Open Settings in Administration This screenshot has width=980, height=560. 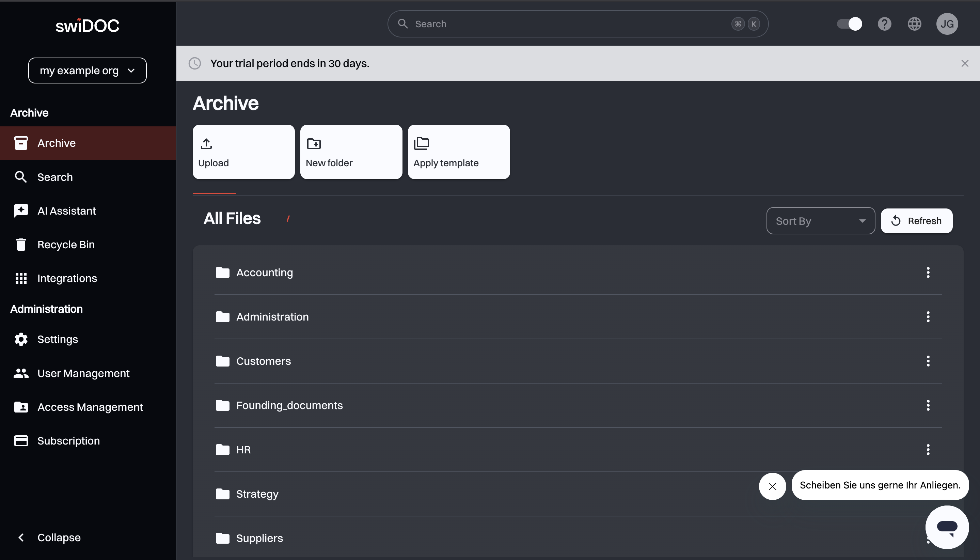[x=88, y=339]
